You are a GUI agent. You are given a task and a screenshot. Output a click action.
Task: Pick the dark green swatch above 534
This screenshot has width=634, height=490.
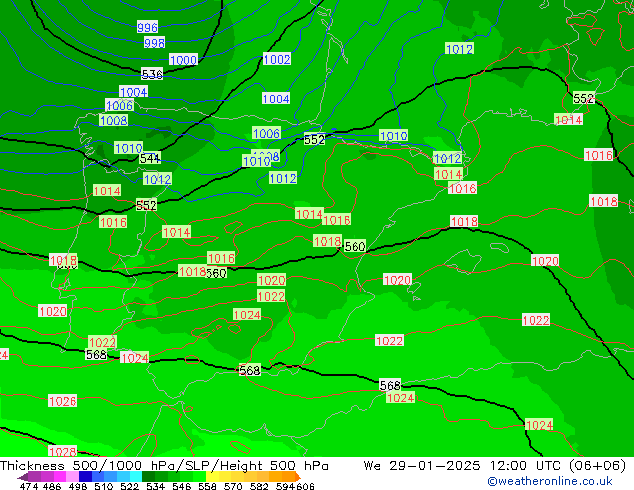click(149, 477)
